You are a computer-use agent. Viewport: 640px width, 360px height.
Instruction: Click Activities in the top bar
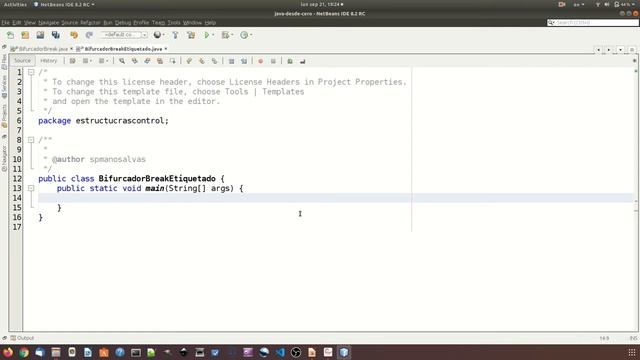(15, 4)
